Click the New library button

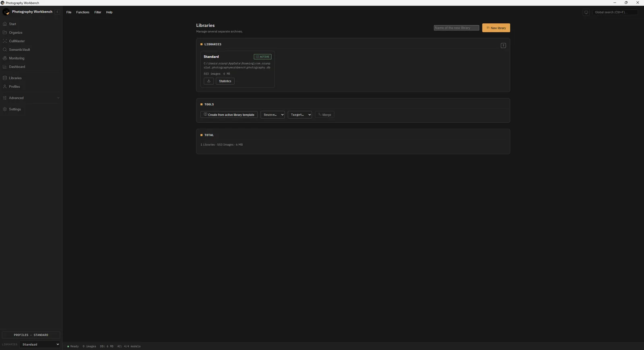click(x=496, y=28)
